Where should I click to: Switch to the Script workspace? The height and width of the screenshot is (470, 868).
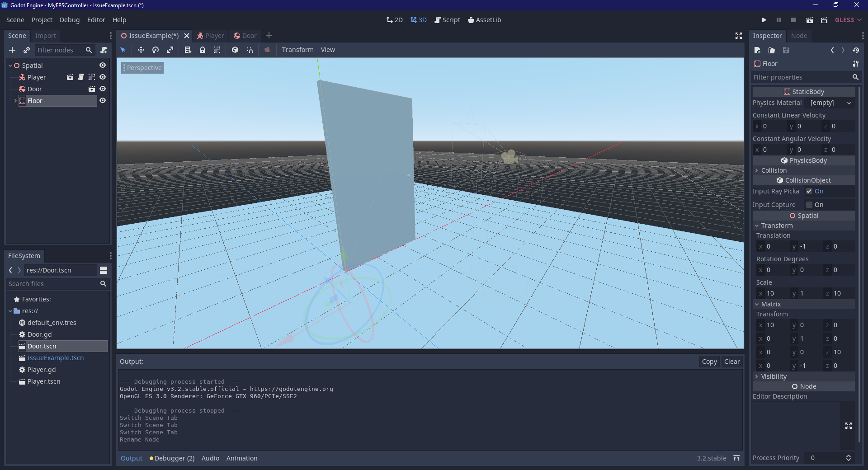pyautogui.click(x=447, y=20)
